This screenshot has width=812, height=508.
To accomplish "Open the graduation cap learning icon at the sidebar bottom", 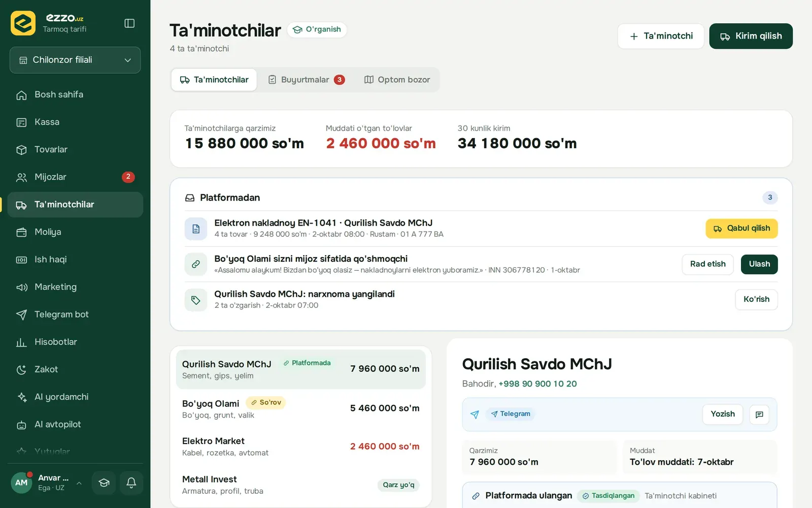I will click(104, 483).
